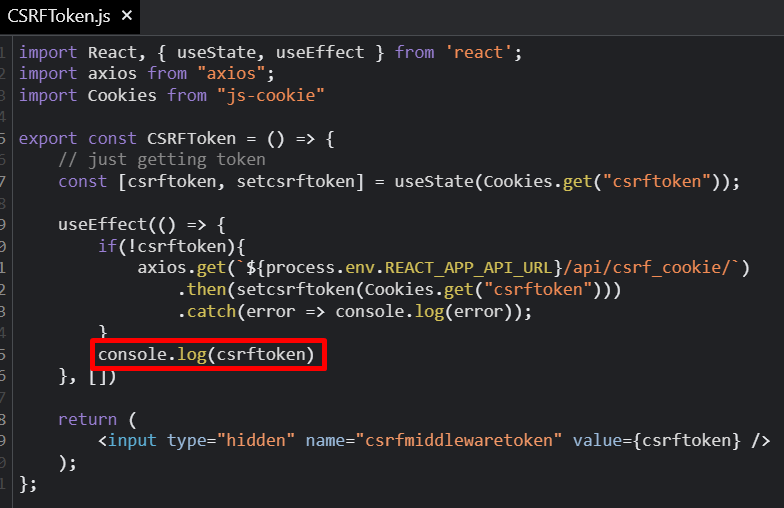Click the CSRFToken constant name
This screenshot has height=508, width=784.
click(191, 138)
